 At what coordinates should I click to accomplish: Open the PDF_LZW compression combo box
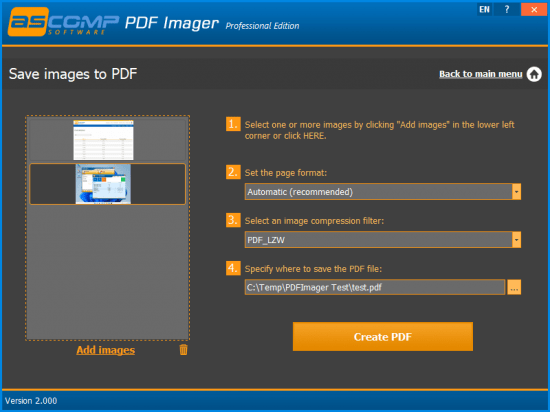click(383, 240)
